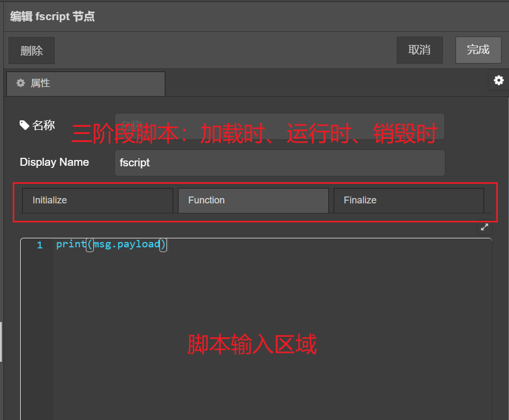Click the 完成 button to finish editing
This screenshot has width=509, height=420.
click(x=478, y=50)
